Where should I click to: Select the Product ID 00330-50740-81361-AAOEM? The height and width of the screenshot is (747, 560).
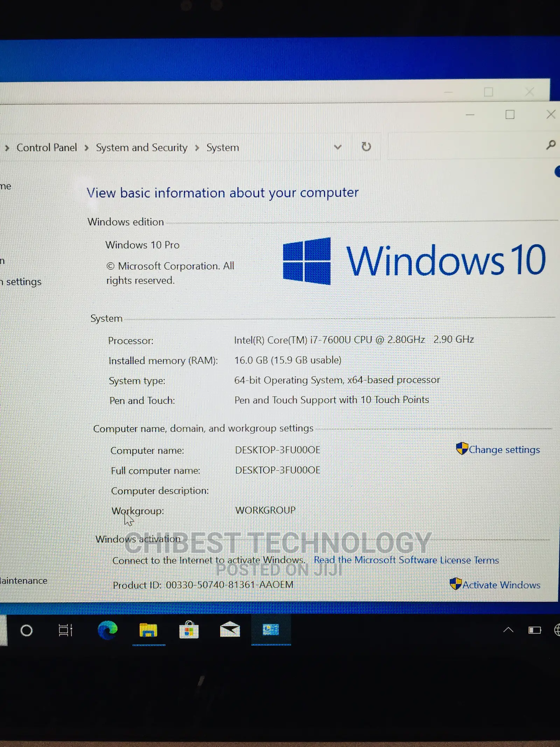tap(230, 585)
